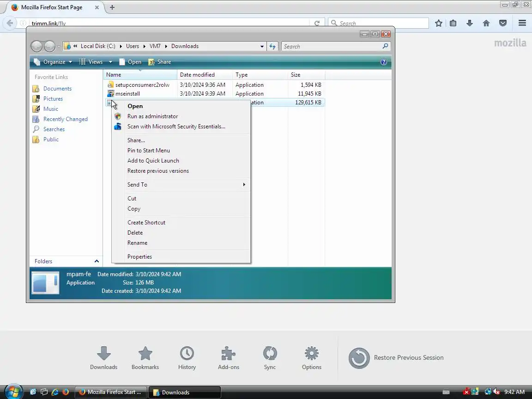
Task: Open Public favorite link
Action: [46, 139]
